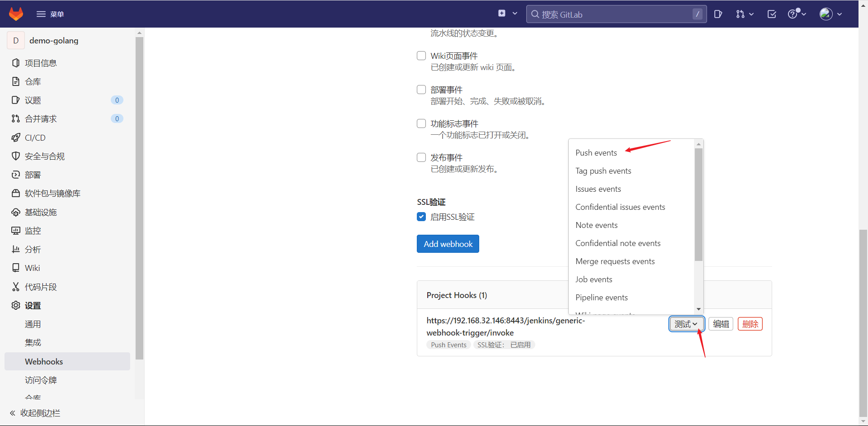
Task: Select Webhooks in settings submenu
Action: [x=67, y=361]
